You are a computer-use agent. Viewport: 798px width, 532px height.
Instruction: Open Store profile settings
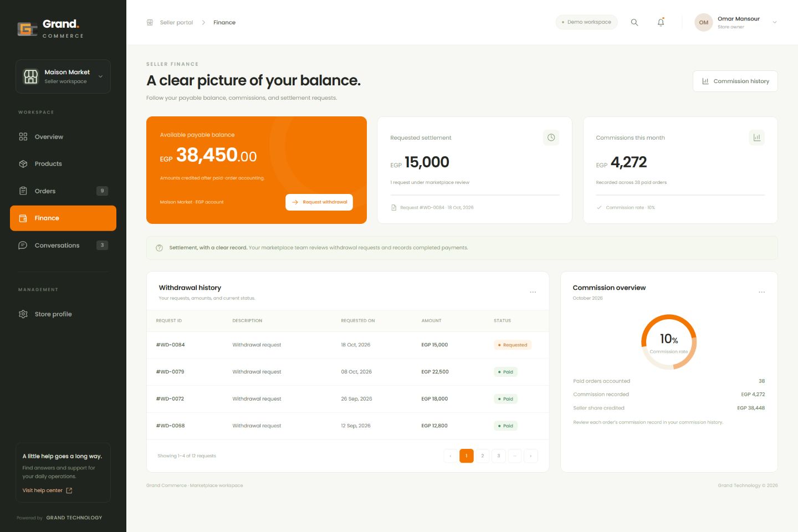pos(63,314)
